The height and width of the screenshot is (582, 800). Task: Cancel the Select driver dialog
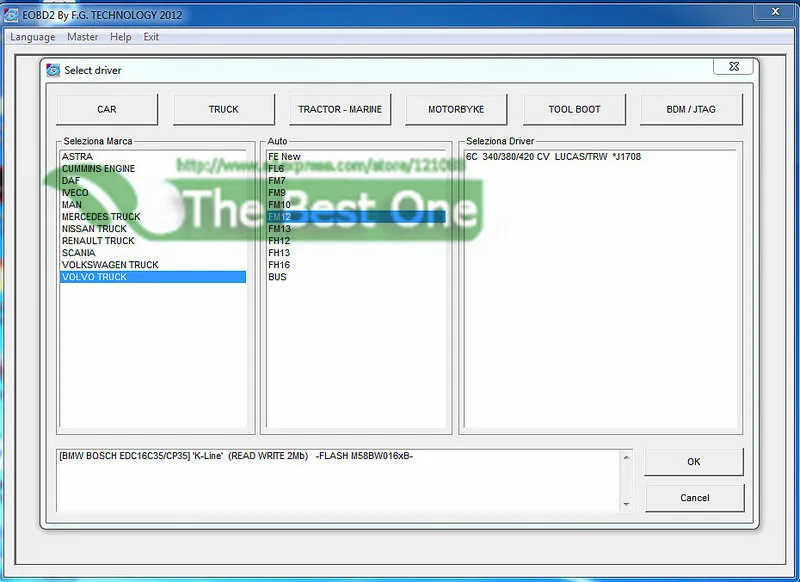(x=694, y=498)
